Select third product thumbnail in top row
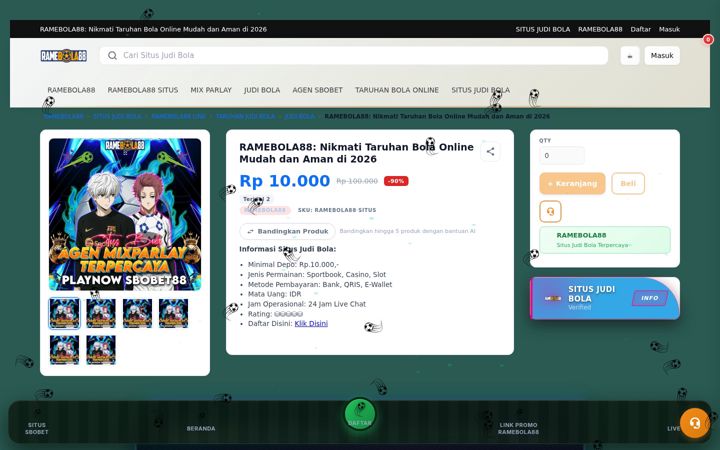Viewport: 720px width, 450px height. coord(137,313)
